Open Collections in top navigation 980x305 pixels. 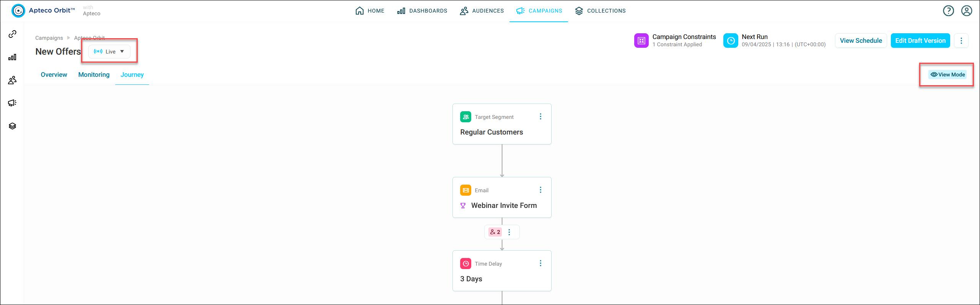601,11
